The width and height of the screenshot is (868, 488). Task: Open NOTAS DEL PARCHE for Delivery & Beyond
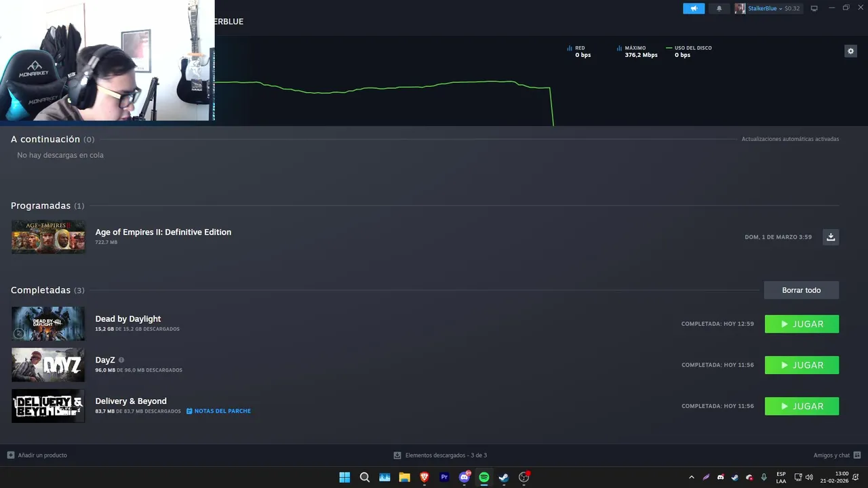coord(218,411)
